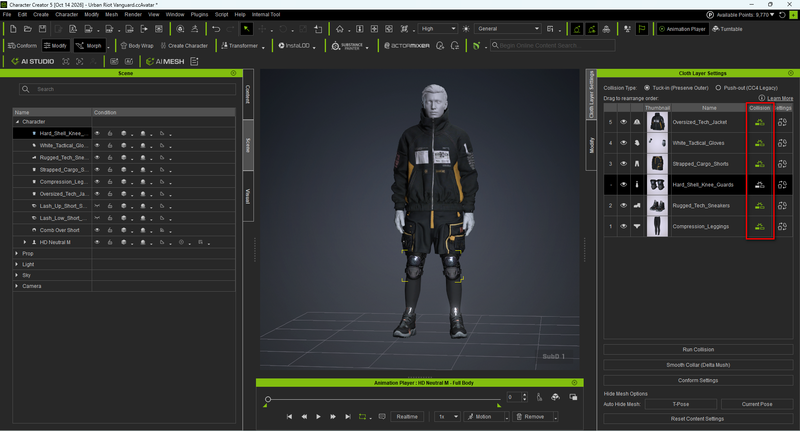Open the Learn More link
This screenshot has height=431, width=800.
coord(780,98)
